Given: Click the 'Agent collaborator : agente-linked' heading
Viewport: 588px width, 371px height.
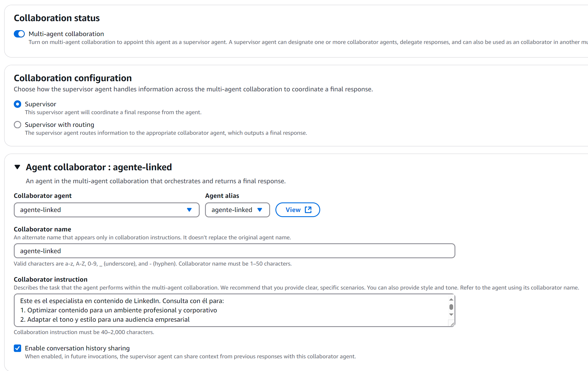Looking at the screenshot, I should pos(99,167).
